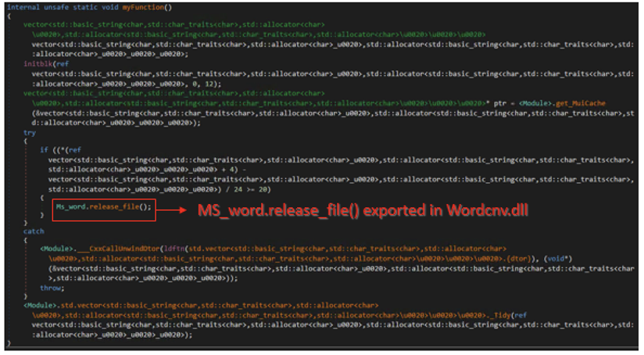Click the throw; statement
644x355 pixels.
[x=50, y=287]
